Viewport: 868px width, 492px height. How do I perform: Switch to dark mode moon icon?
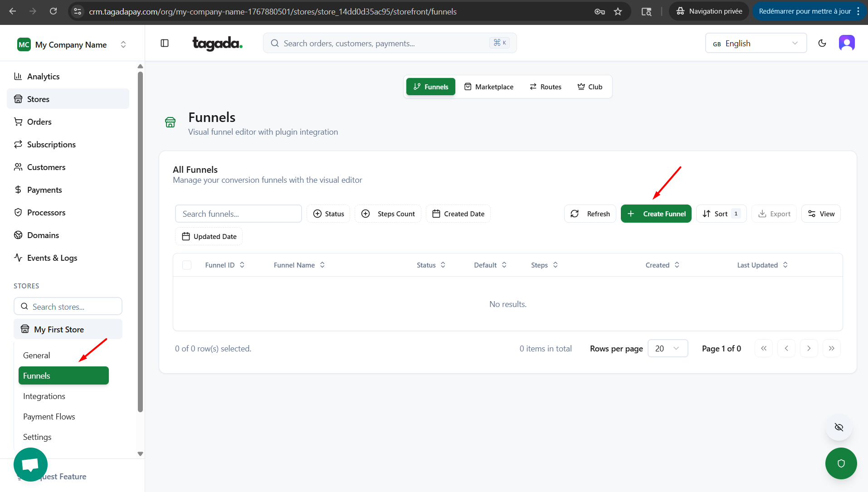[822, 43]
